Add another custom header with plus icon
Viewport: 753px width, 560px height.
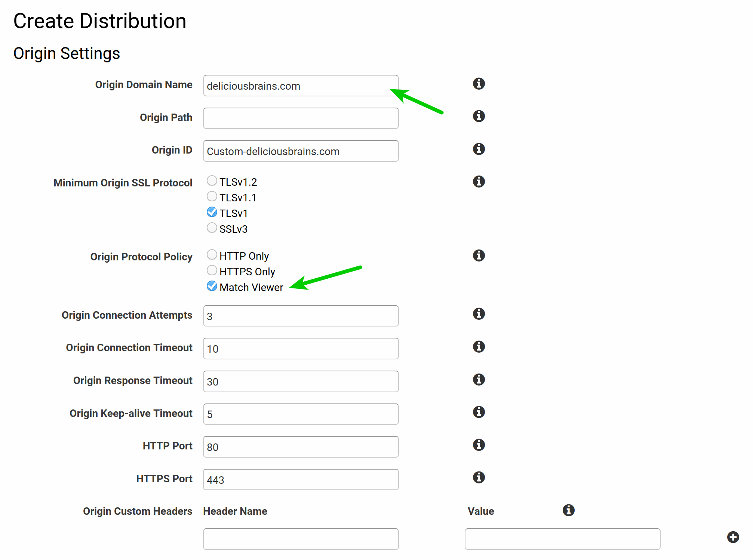tap(733, 537)
